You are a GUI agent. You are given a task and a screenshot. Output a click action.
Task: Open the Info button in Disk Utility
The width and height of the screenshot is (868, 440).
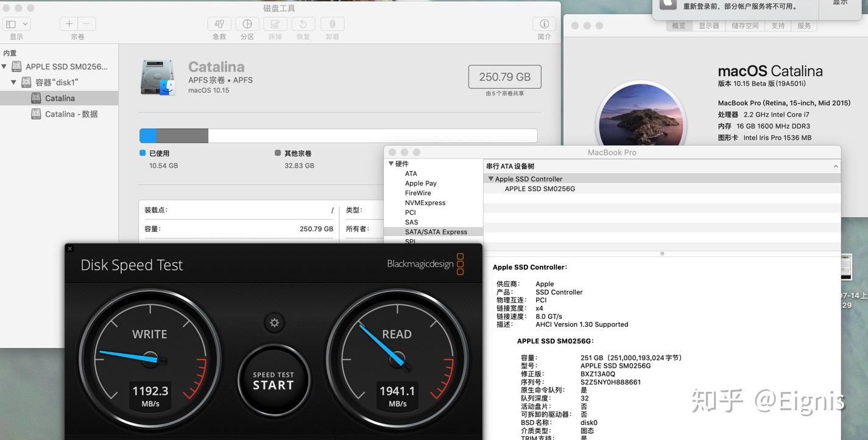[x=545, y=24]
